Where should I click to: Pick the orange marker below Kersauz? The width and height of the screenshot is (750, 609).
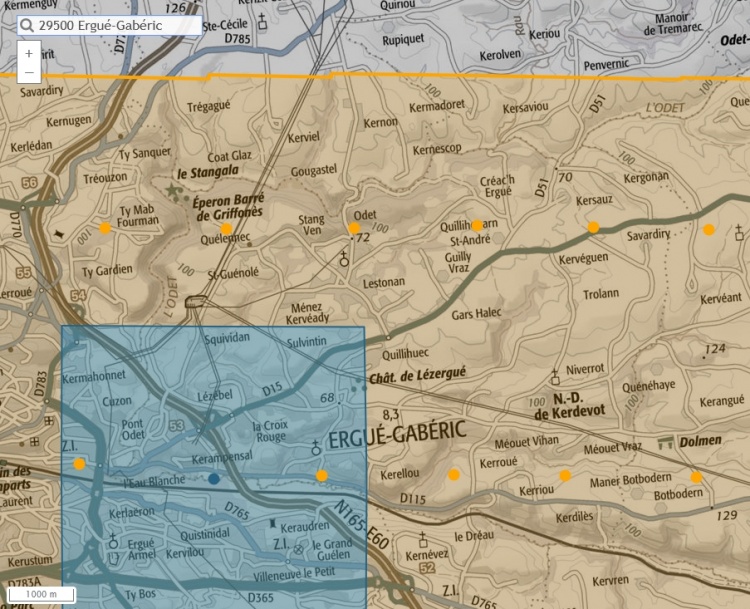[x=593, y=227]
